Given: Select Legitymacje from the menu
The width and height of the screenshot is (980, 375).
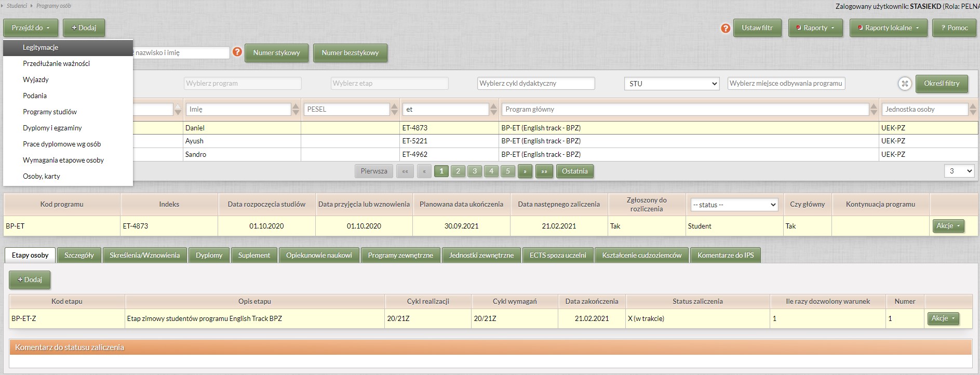Looking at the screenshot, I should click(68, 47).
